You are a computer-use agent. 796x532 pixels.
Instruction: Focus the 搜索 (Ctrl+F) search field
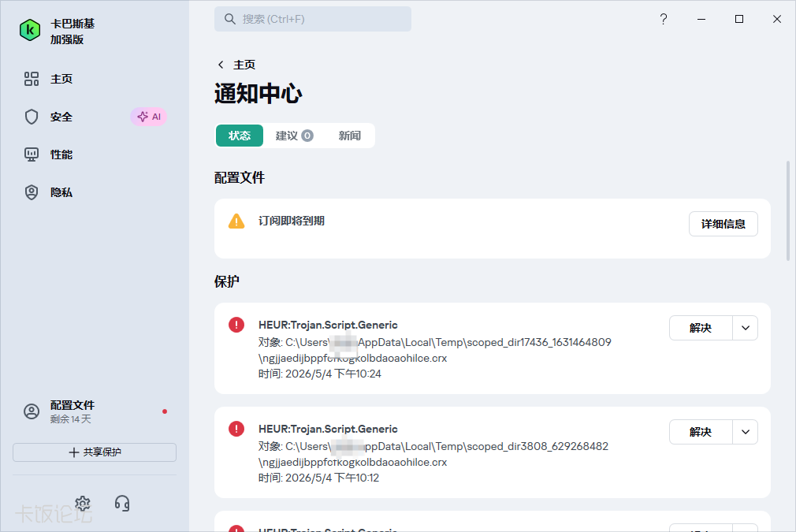pos(313,19)
